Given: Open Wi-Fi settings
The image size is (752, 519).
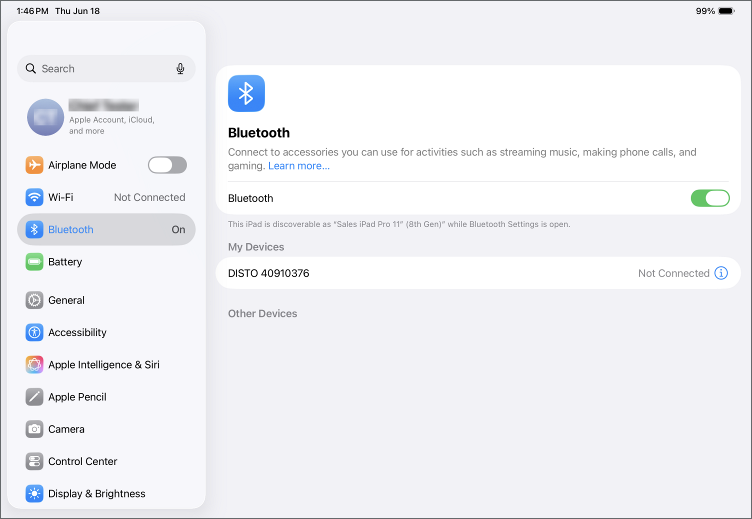Looking at the screenshot, I should pos(106,197).
